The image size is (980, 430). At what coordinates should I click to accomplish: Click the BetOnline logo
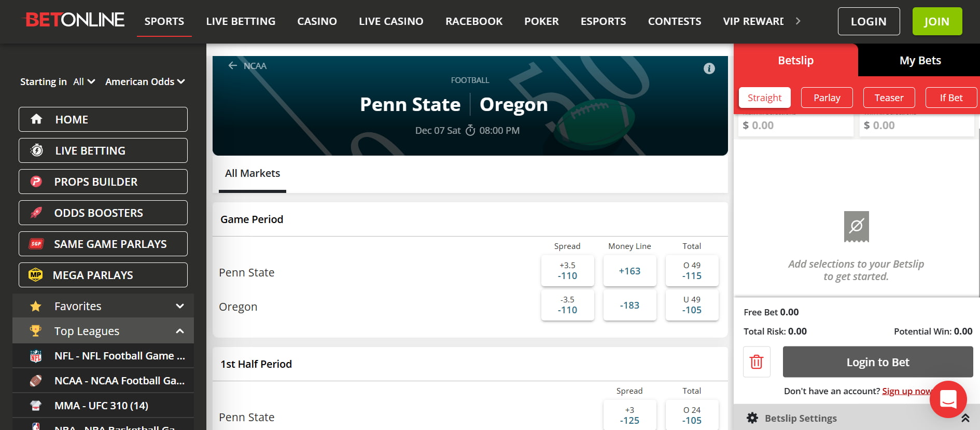coord(73,20)
